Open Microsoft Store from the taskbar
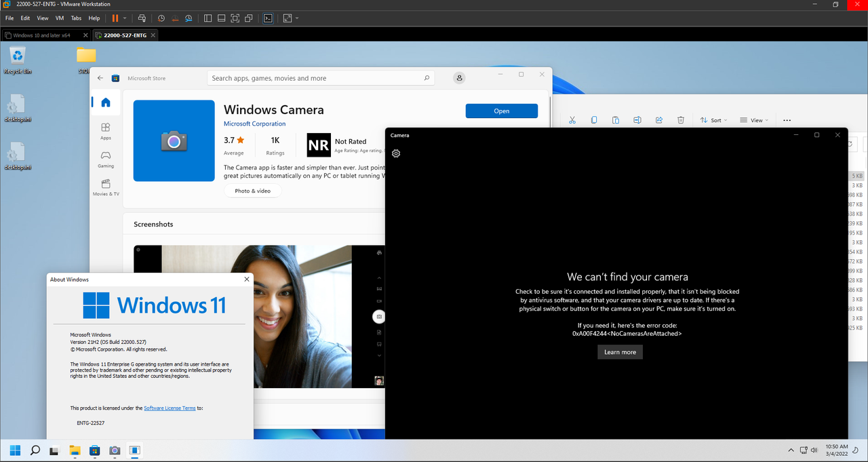868x462 pixels. coord(94,450)
